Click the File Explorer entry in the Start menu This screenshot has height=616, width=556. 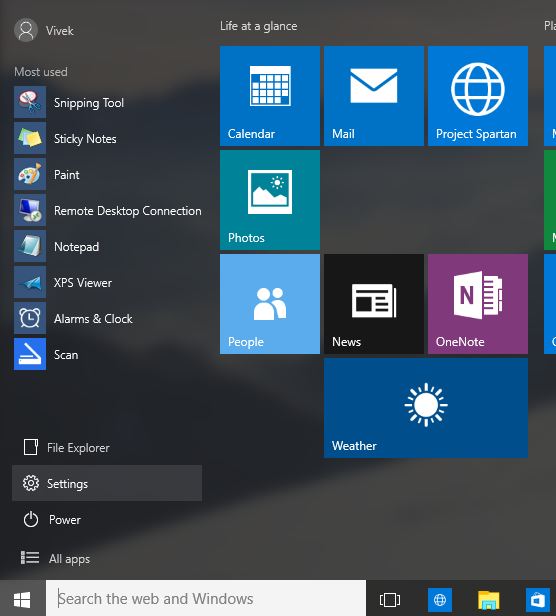107,447
